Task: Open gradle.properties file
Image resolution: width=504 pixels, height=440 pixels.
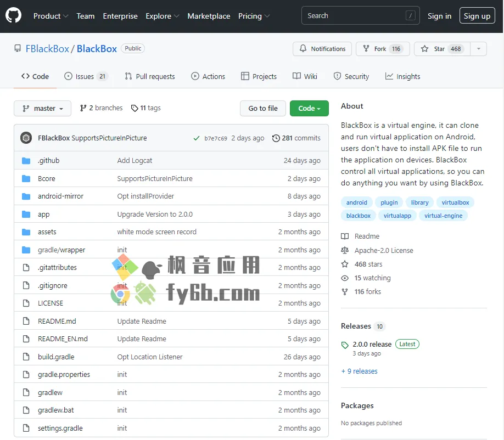Action: click(x=64, y=375)
